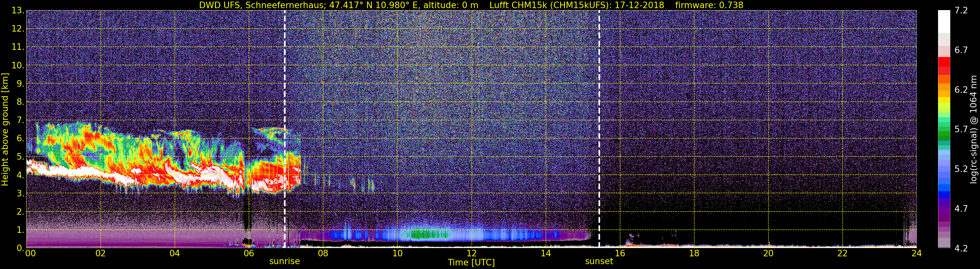
Task: Click the white top segment of the colorbar
Action: [944, 21]
